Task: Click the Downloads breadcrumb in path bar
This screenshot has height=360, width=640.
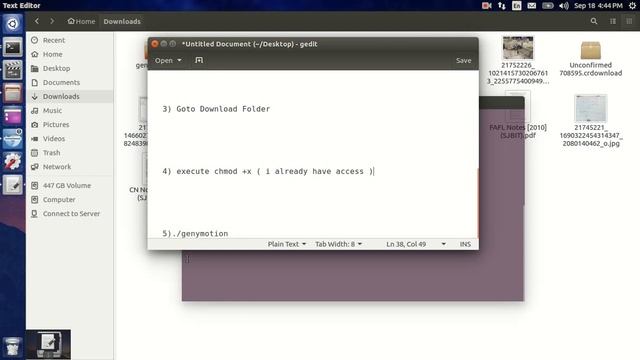Action: tap(122, 21)
